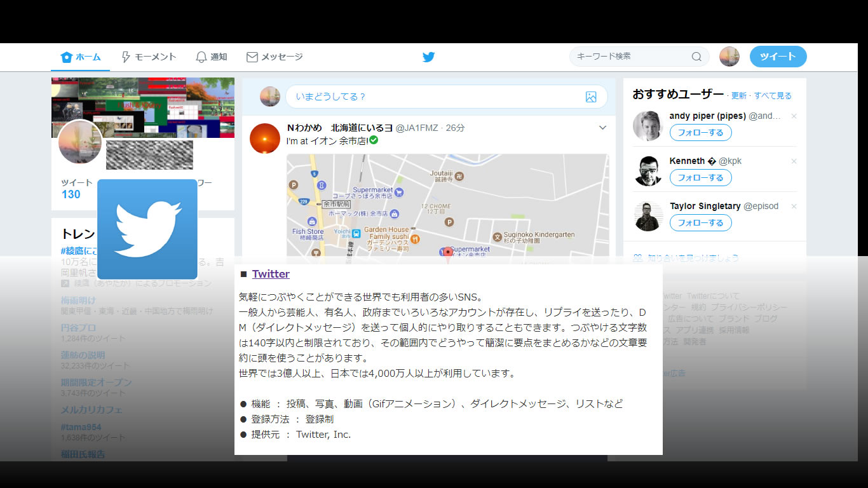Click the envelope icon beside メッセージ

252,57
